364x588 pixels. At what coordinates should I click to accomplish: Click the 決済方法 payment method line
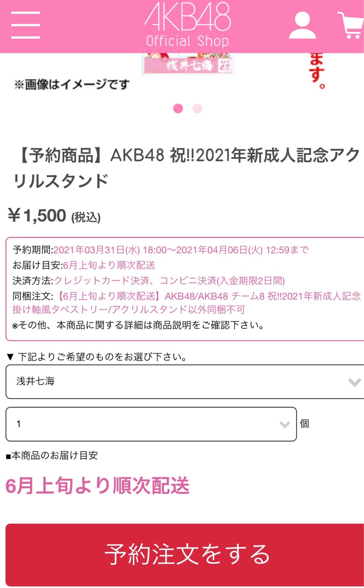[149, 281]
